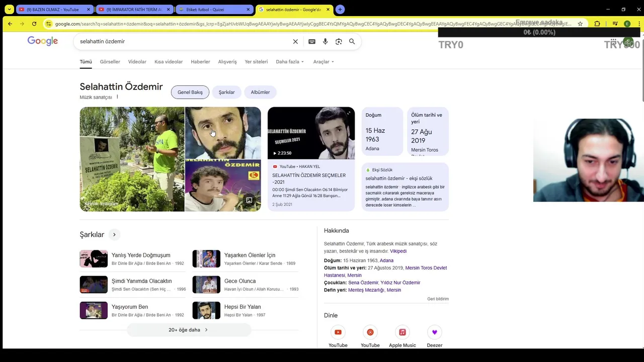The width and height of the screenshot is (644, 362).
Task: Open the Vikipedi link
Action: [398, 251]
